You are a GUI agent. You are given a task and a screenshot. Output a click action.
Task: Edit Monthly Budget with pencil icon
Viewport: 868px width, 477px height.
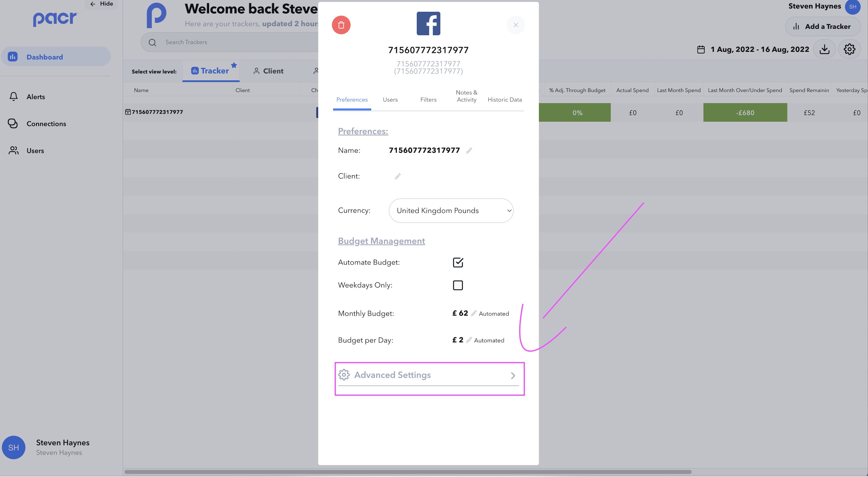[x=473, y=313]
